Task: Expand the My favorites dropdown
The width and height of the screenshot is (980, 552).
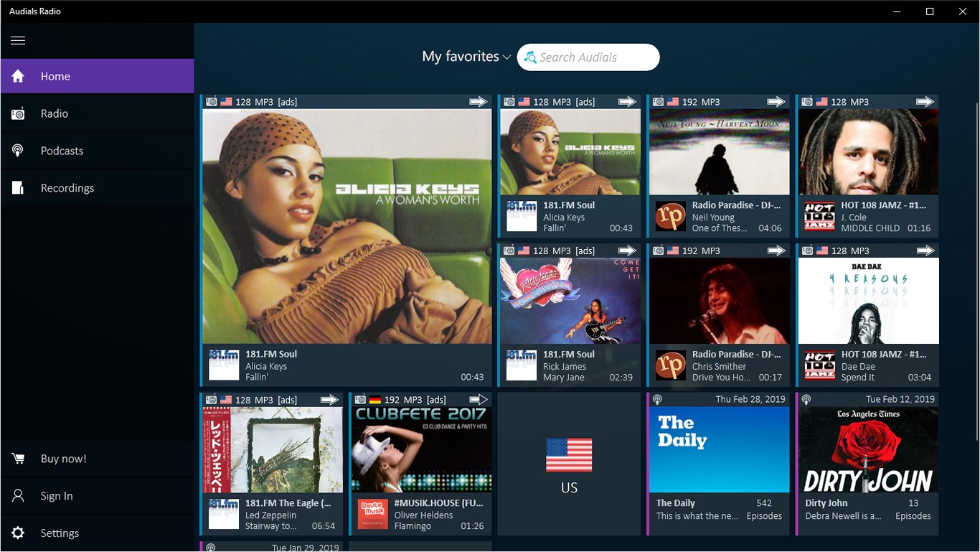Action: (x=466, y=57)
